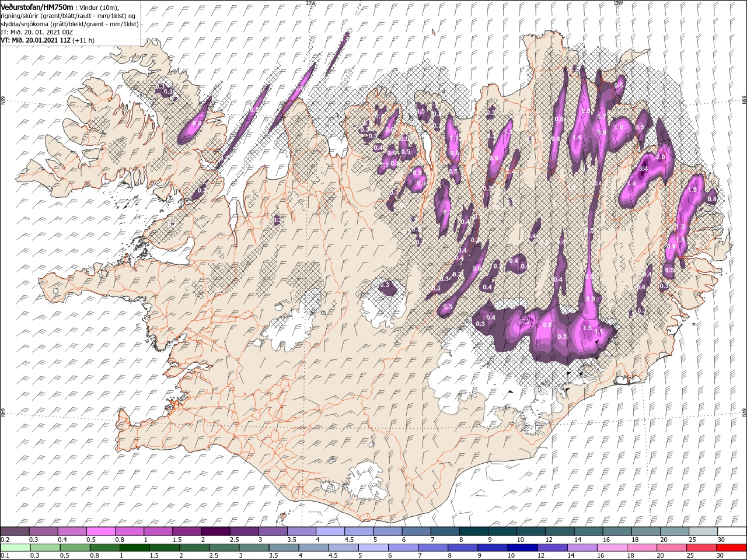Click the pale green rain swatch at 0.1
The height and width of the screenshot is (560, 747).
(x=15, y=548)
